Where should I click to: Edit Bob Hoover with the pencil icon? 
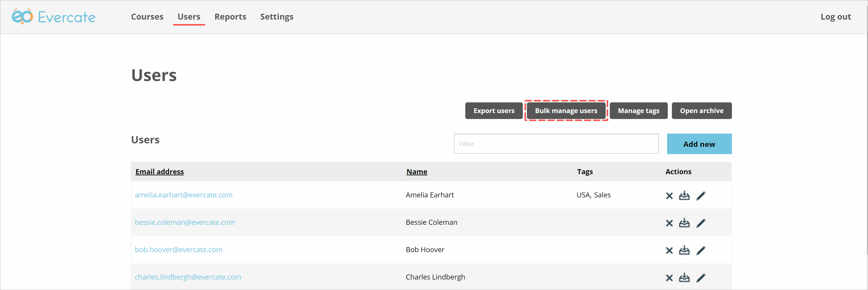[701, 250]
